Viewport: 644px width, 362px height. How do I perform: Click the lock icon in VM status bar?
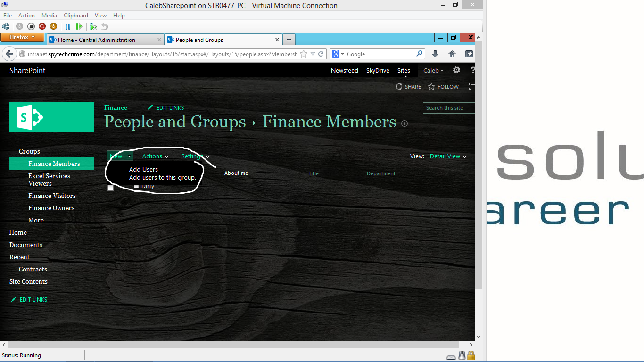point(471,355)
